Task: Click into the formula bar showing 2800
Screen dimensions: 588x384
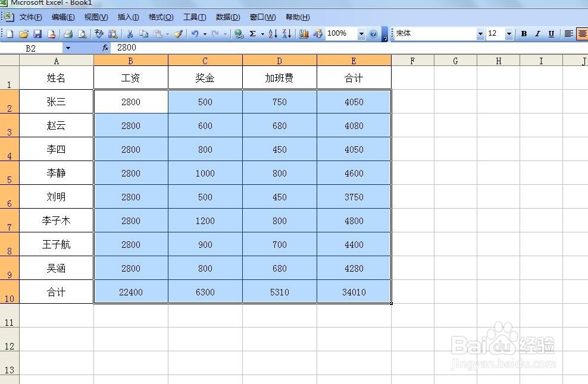Action: [x=349, y=48]
